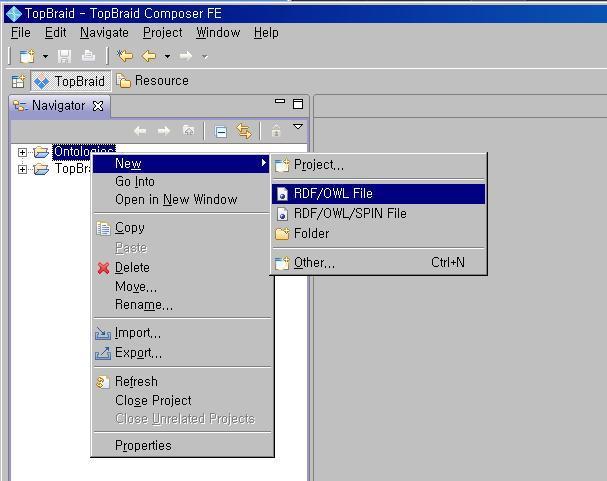Open the Back history dropdown arrow
Screen dimensions: 607x481
167,56
